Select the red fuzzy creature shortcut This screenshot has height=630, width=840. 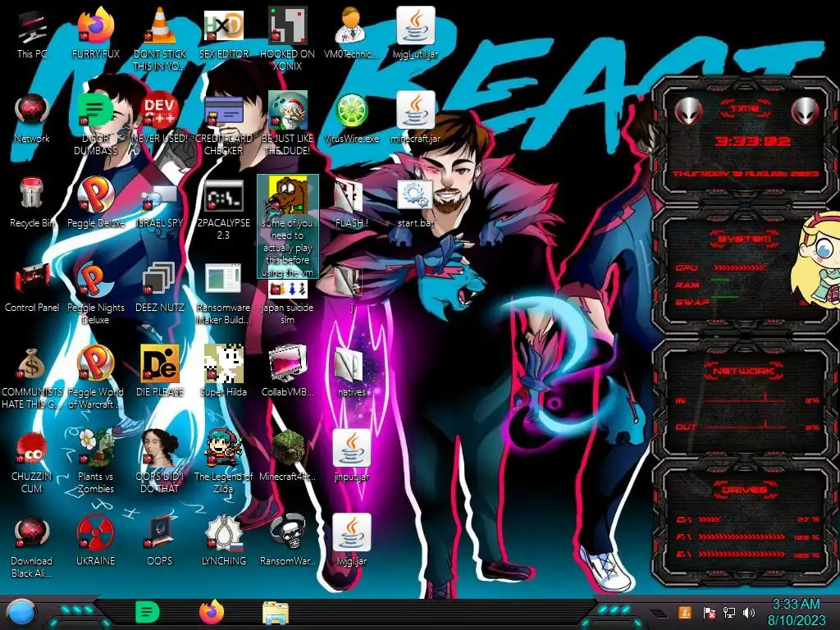32,448
